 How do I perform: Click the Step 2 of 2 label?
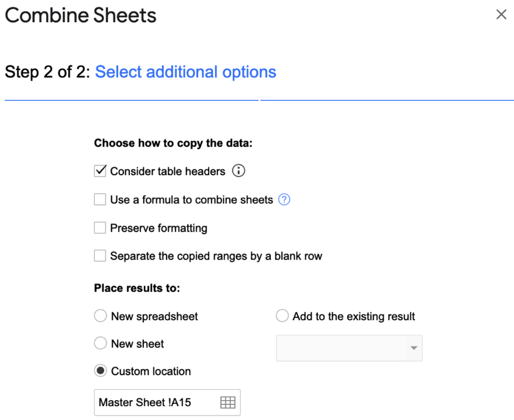(x=44, y=72)
